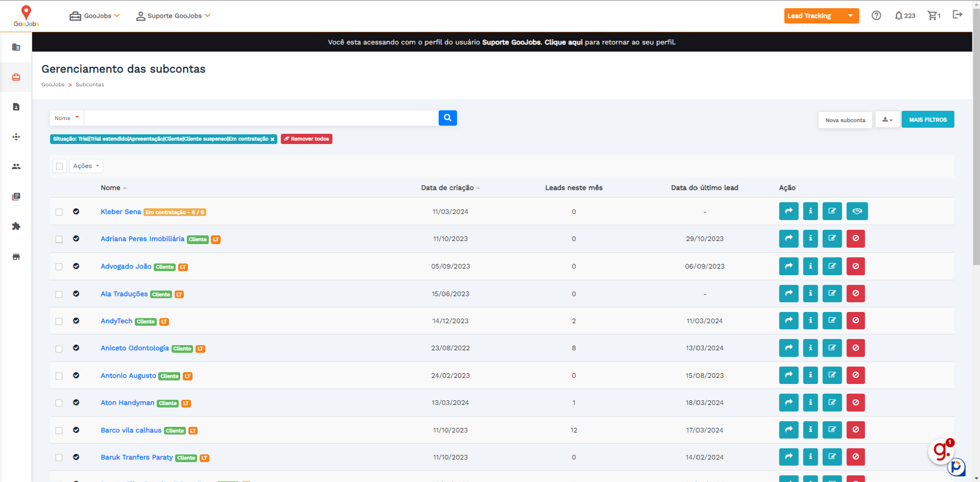Viewport: 980px width, 482px height.
Task: Click the blue search magnifier button
Action: click(x=448, y=118)
